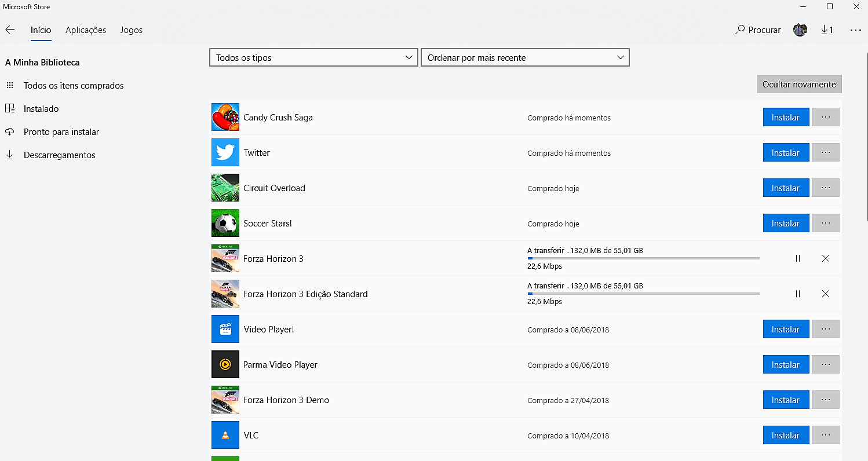
Task: Click the VLC cone icon
Action: coord(225,435)
